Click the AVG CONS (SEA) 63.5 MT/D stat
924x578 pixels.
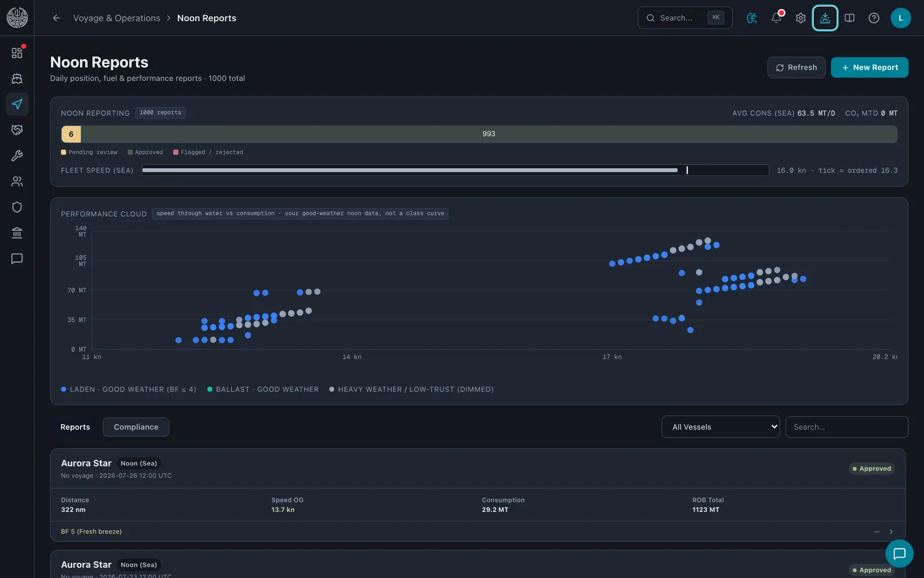pyautogui.click(x=784, y=113)
